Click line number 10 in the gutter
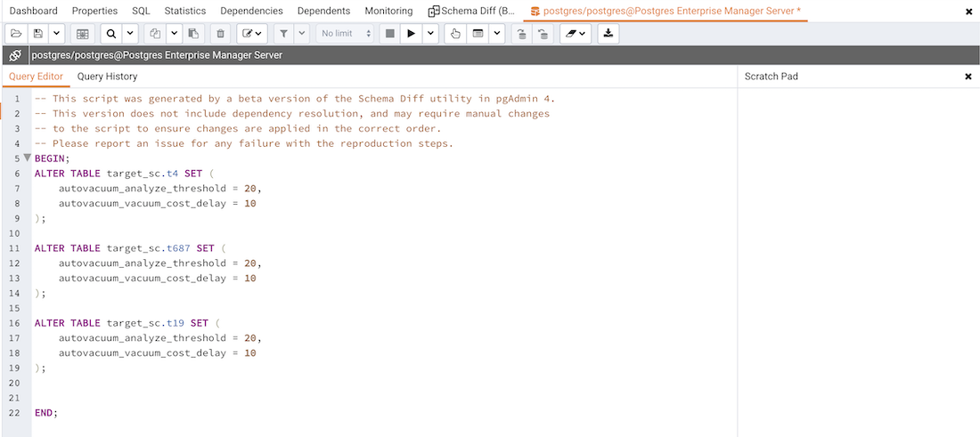The height and width of the screenshot is (437, 980). (x=16, y=233)
